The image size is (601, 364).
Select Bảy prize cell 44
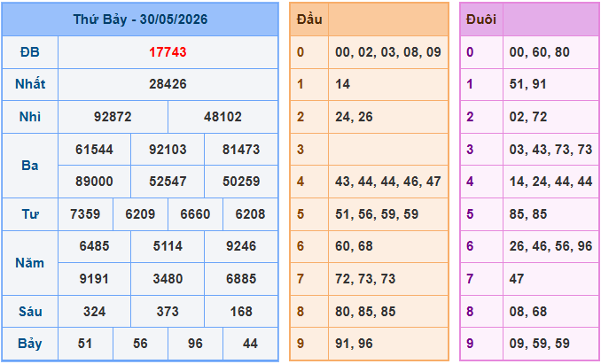click(250, 344)
